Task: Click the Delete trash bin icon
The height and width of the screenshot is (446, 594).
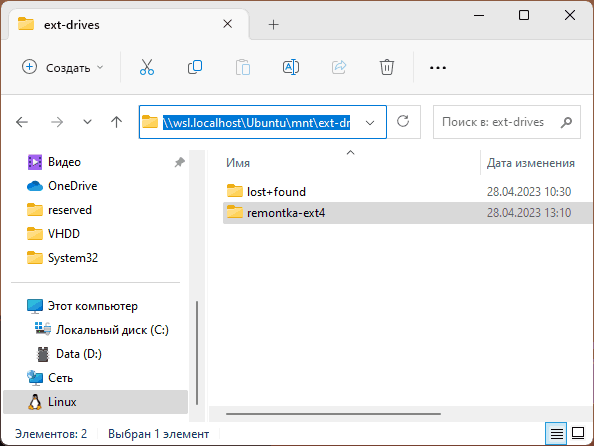Action: click(x=387, y=67)
